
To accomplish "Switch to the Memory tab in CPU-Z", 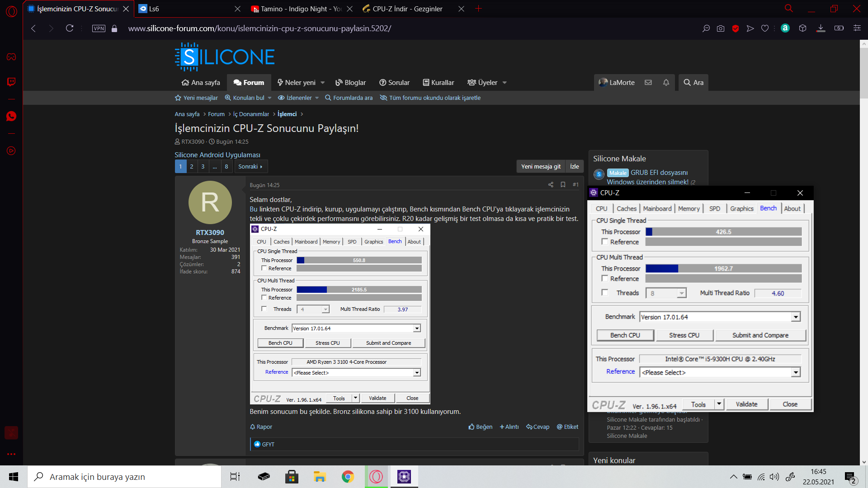I will pyautogui.click(x=689, y=209).
